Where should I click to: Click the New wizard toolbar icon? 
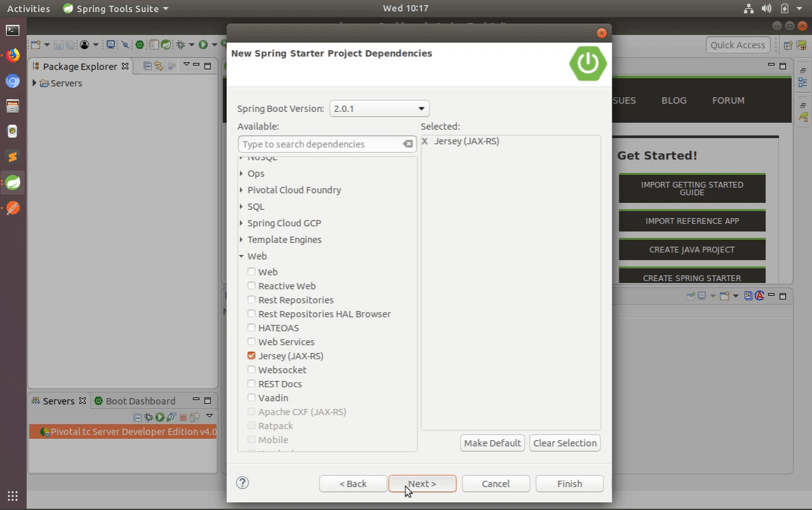pos(36,45)
